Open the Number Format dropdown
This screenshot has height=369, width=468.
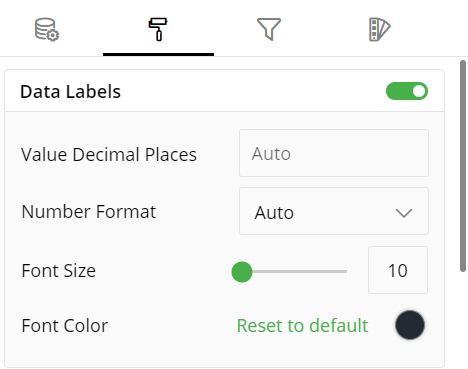(334, 211)
